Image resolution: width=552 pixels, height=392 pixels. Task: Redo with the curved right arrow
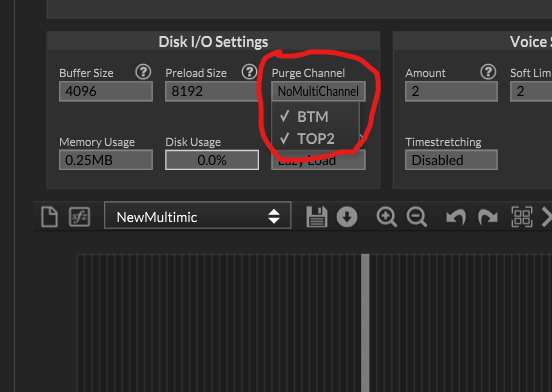coord(488,217)
